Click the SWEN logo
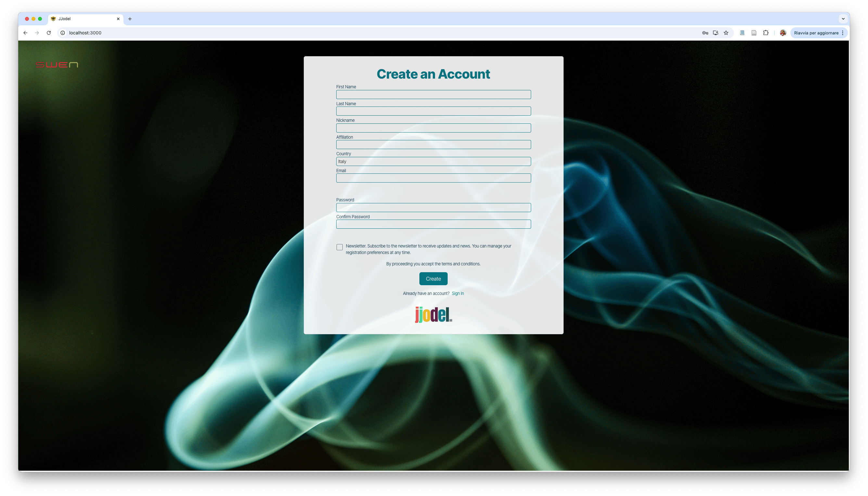 point(57,65)
